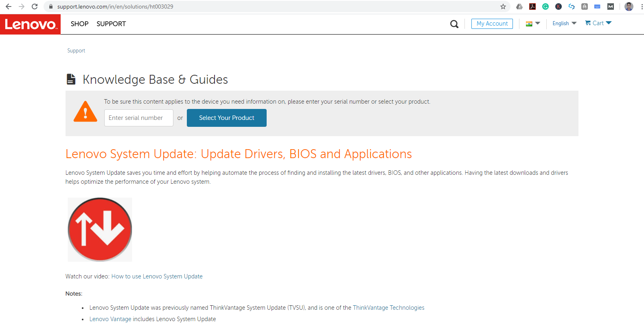Open Google Drive extension
Screen dimensions: 644x326
pyautogui.click(x=519, y=7)
